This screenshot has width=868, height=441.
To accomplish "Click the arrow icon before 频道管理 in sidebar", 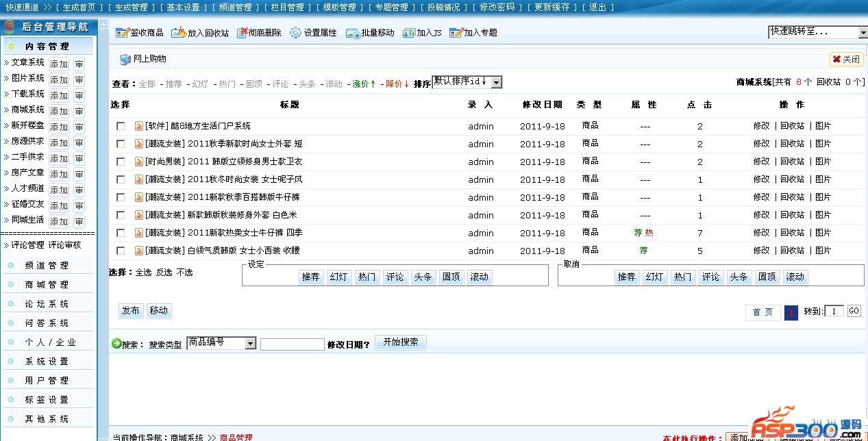I will (x=11, y=266).
